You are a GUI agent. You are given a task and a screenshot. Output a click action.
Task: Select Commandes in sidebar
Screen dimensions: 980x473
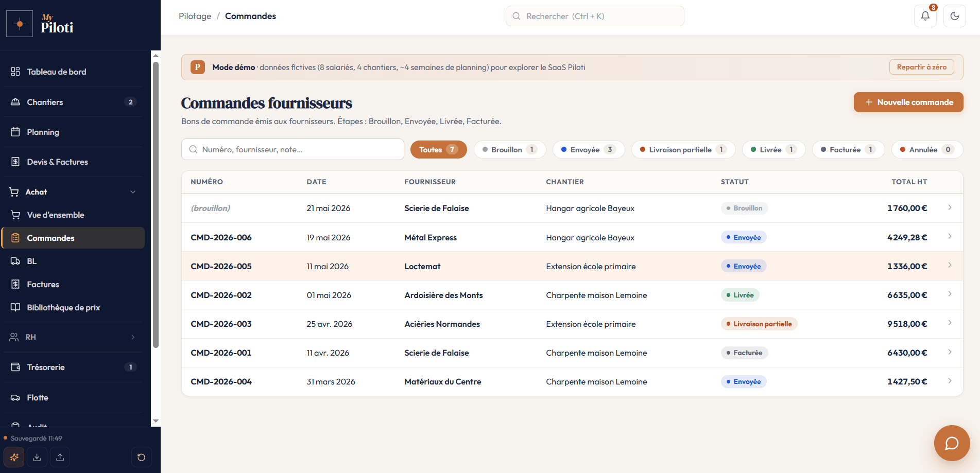[x=73, y=238]
